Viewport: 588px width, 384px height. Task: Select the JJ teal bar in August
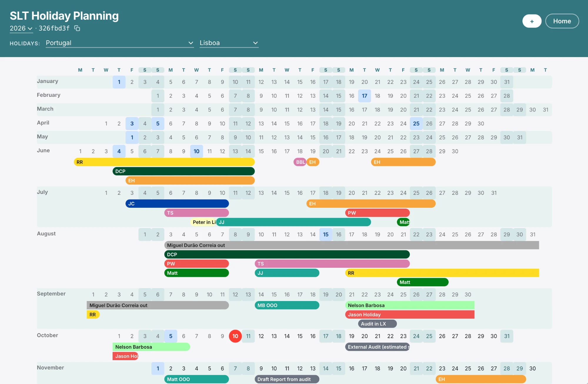pyautogui.click(x=287, y=273)
